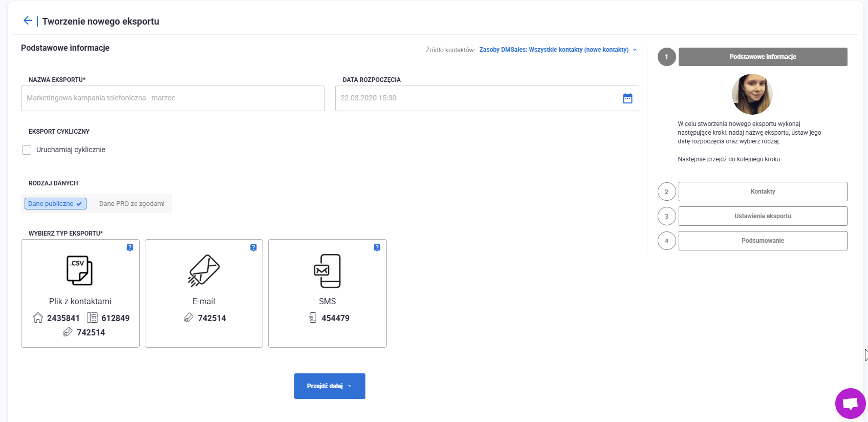Select the E-mail envelope export icon
The height and width of the screenshot is (422, 868).
point(204,270)
